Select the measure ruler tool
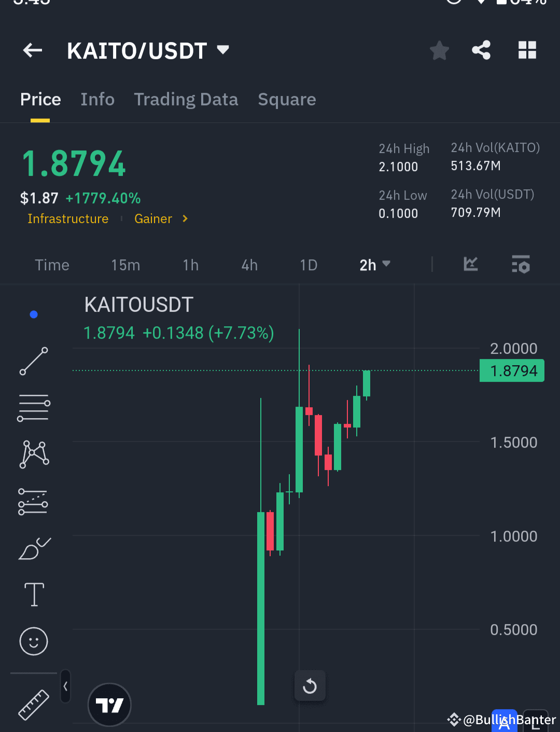This screenshot has height=732, width=560. pyautogui.click(x=33, y=703)
